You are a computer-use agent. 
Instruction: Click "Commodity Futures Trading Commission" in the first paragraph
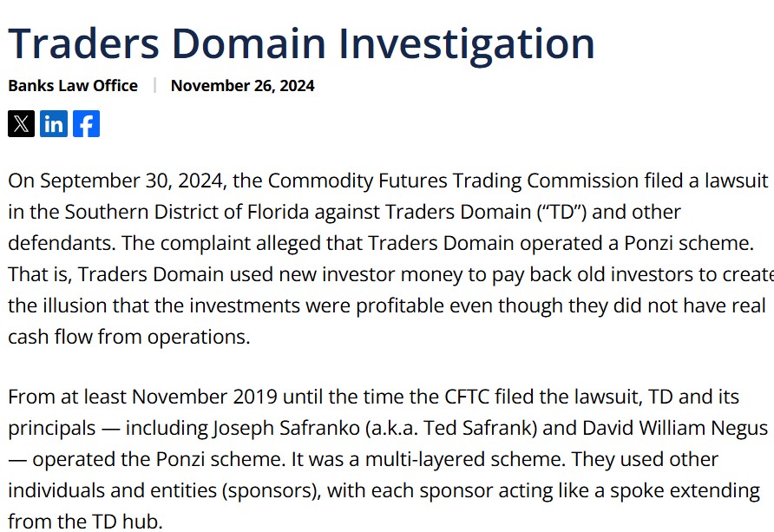click(x=454, y=181)
